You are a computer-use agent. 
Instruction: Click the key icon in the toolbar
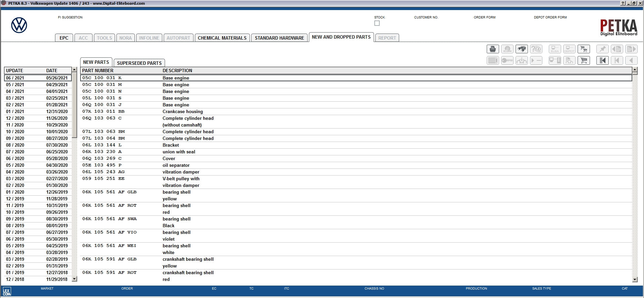pyautogui.click(x=507, y=61)
